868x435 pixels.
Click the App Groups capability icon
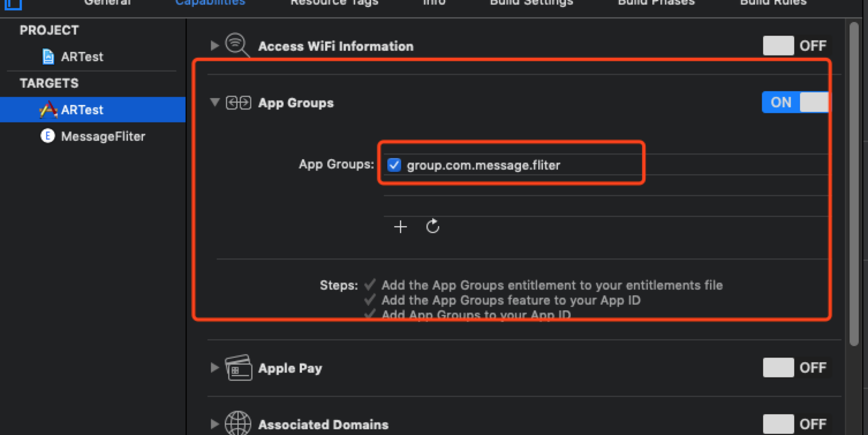238,103
